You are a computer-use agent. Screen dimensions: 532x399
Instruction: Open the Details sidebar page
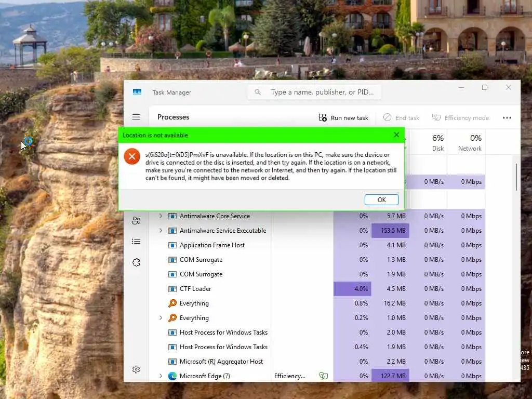pyautogui.click(x=136, y=242)
